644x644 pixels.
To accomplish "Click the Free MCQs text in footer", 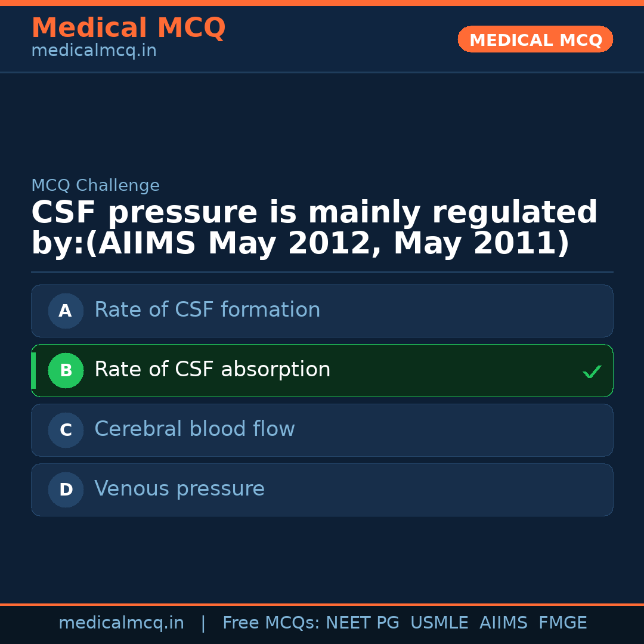I will click(271, 623).
